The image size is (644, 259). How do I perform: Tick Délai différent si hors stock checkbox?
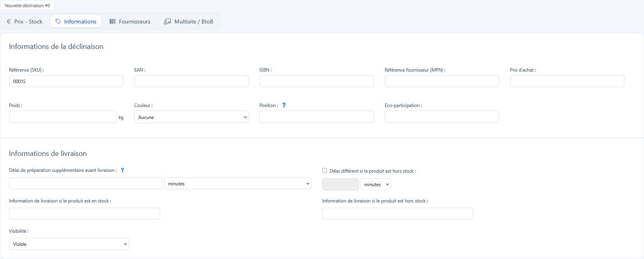325,171
